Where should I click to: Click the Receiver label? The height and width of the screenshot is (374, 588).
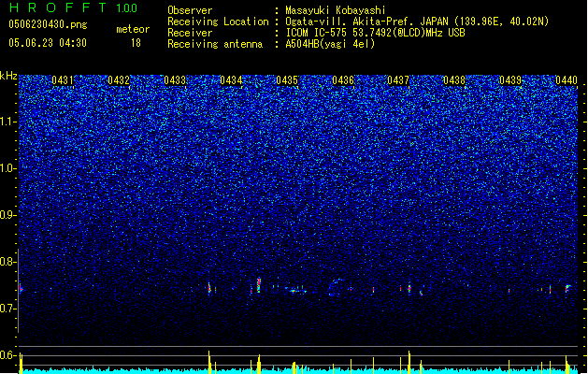coord(190,33)
